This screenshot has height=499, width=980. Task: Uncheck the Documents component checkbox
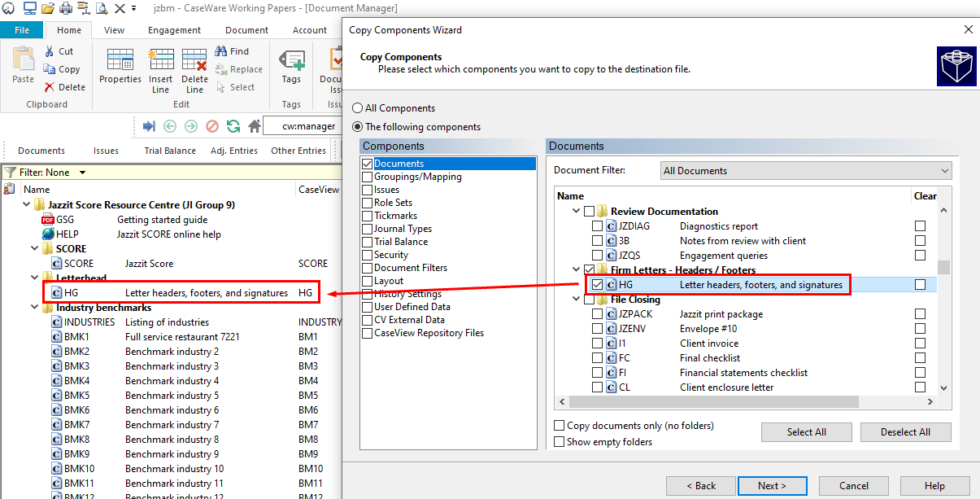point(368,164)
